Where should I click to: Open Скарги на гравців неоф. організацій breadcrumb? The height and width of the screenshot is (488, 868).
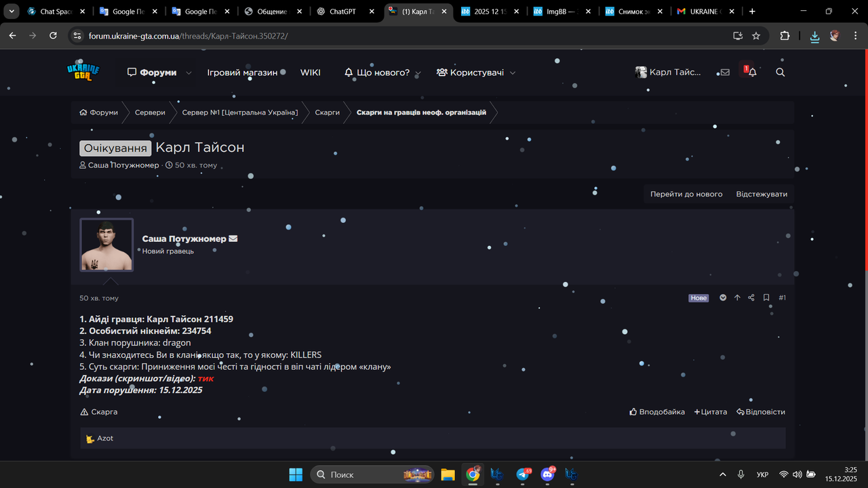point(421,113)
